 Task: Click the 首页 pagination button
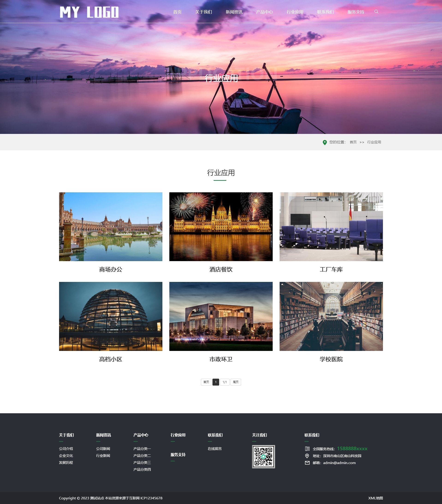pos(206,382)
